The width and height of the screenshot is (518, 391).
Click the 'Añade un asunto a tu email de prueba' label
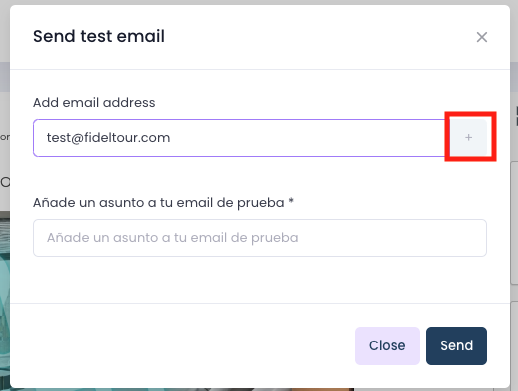pyautogui.click(x=159, y=203)
